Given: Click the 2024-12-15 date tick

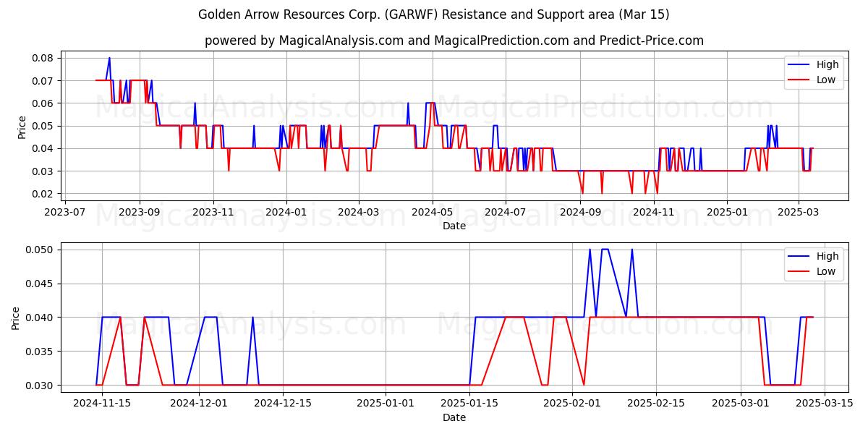Looking at the screenshot, I should [x=283, y=404].
